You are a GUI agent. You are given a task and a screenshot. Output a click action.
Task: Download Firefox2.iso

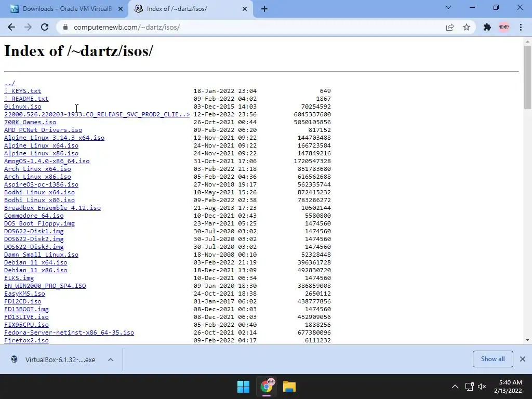tap(26, 341)
